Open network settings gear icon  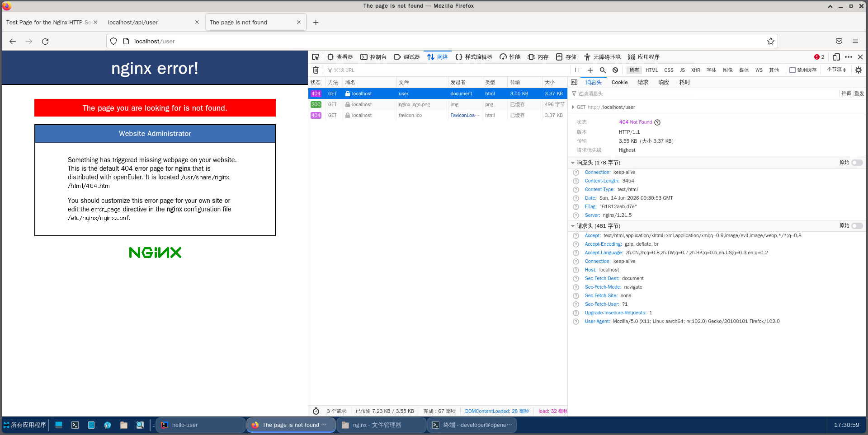click(x=859, y=70)
